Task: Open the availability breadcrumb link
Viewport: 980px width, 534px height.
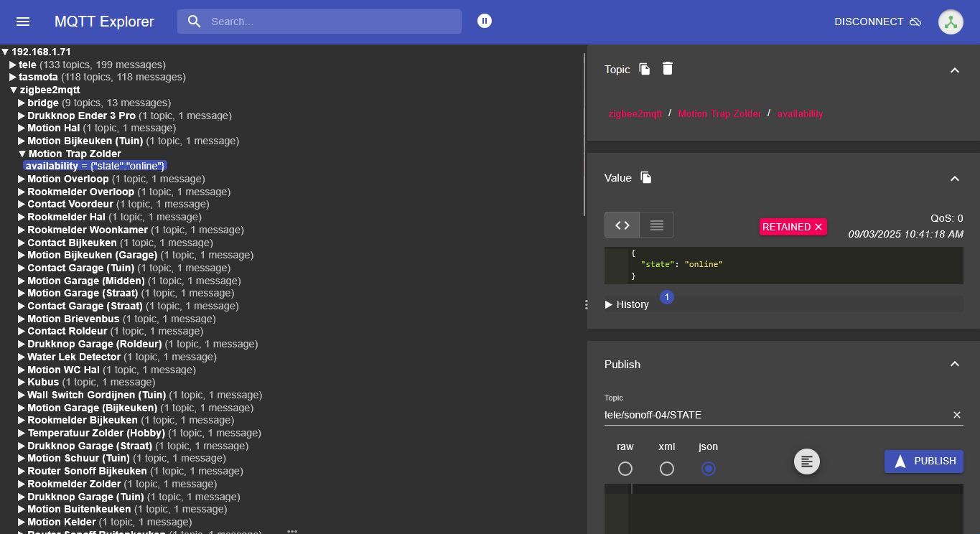Action: coord(800,113)
